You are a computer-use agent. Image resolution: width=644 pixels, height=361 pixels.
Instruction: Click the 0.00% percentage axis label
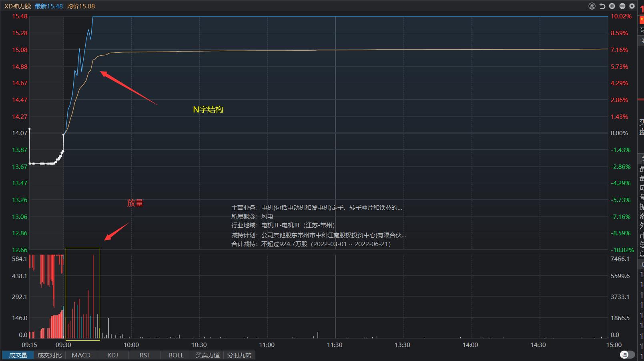[619, 133]
